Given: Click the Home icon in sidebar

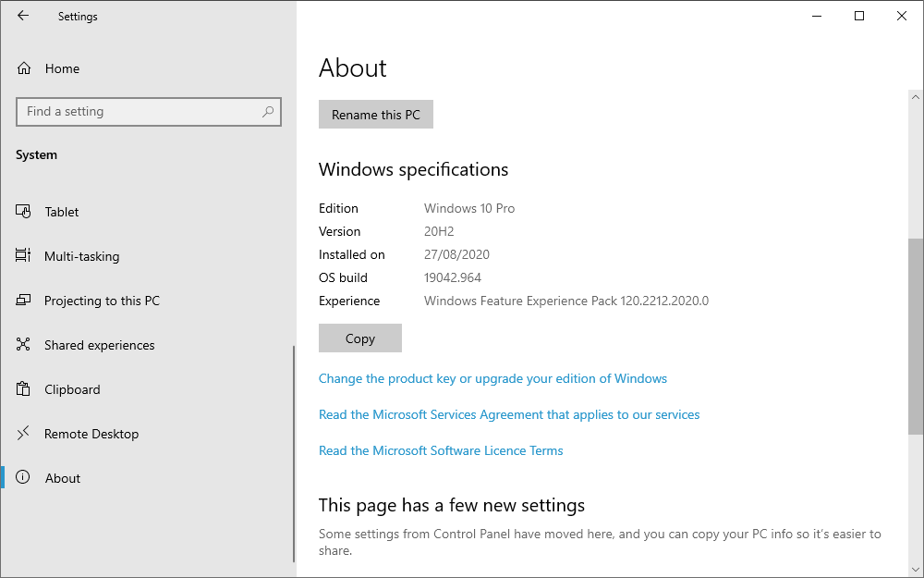Looking at the screenshot, I should [x=24, y=68].
